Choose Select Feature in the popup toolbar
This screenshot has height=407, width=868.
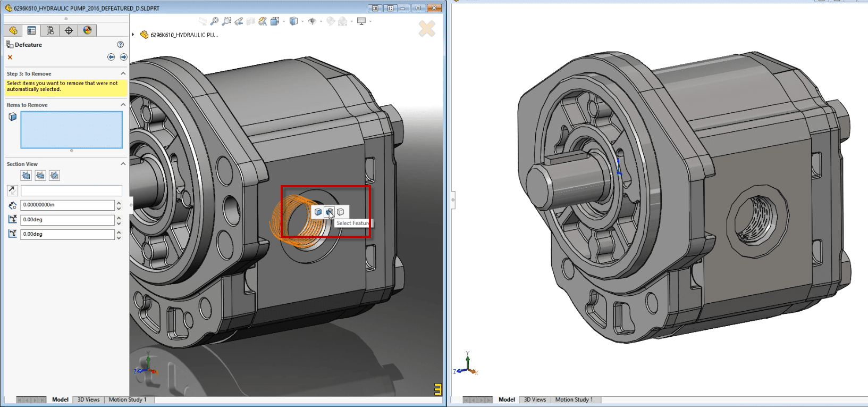point(329,212)
